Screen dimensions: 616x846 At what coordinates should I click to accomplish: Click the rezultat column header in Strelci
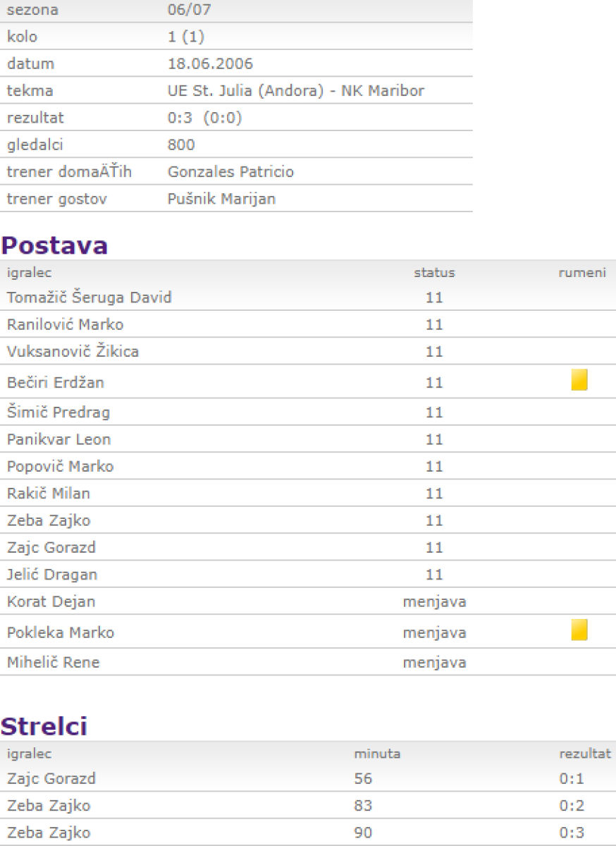(584, 754)
